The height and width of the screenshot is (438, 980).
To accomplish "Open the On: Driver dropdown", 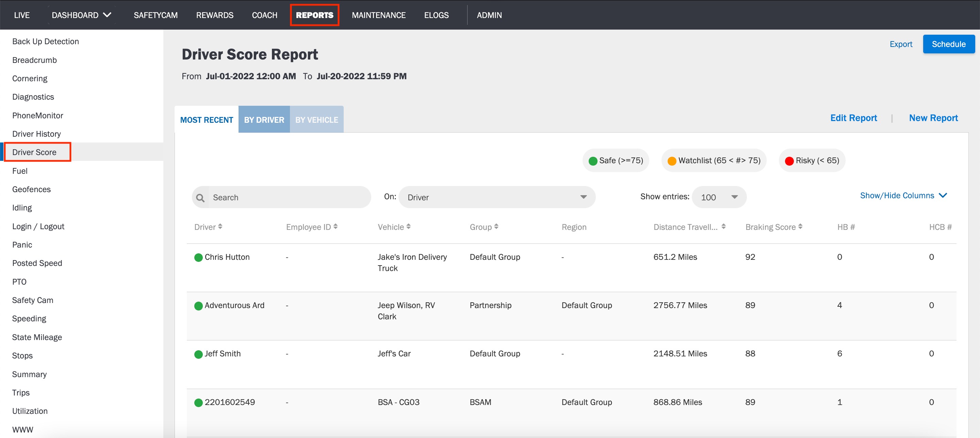I will click(497, 197).
